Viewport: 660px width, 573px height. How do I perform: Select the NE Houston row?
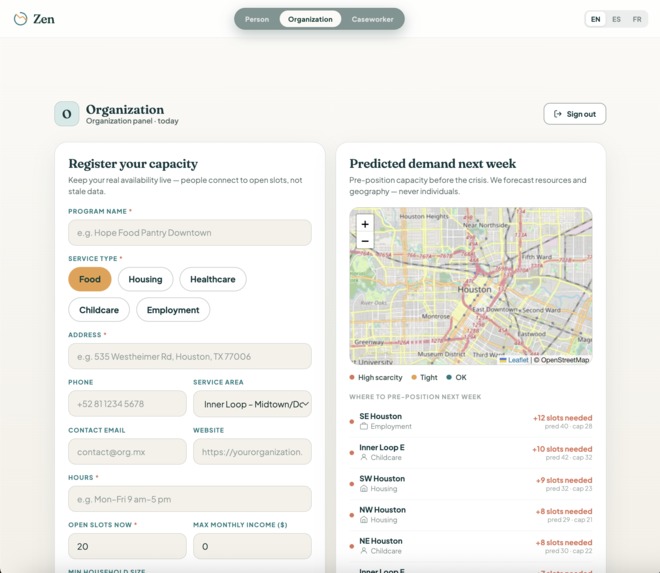(x=471, y=546)
